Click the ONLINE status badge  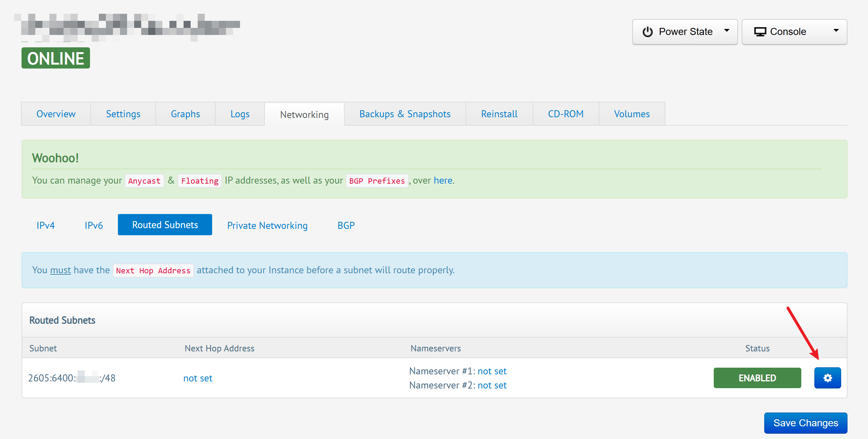pos(56,58)
